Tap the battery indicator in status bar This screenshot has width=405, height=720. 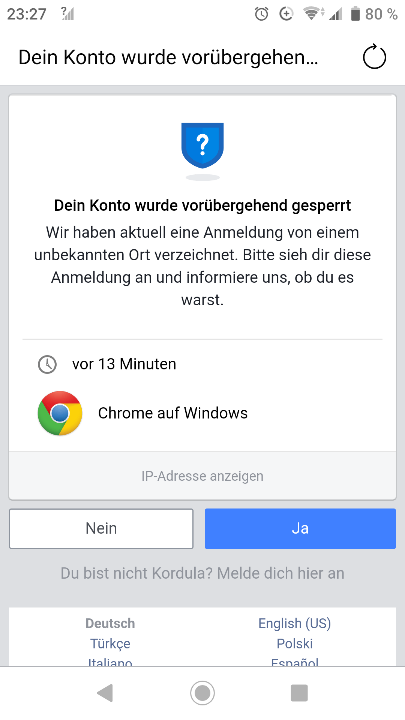(x=355, y=14)
